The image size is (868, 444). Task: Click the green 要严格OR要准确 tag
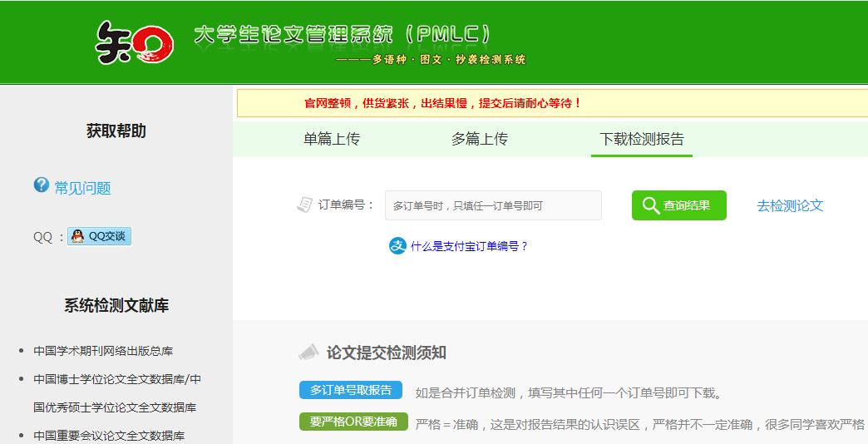(x=353, y=422)
